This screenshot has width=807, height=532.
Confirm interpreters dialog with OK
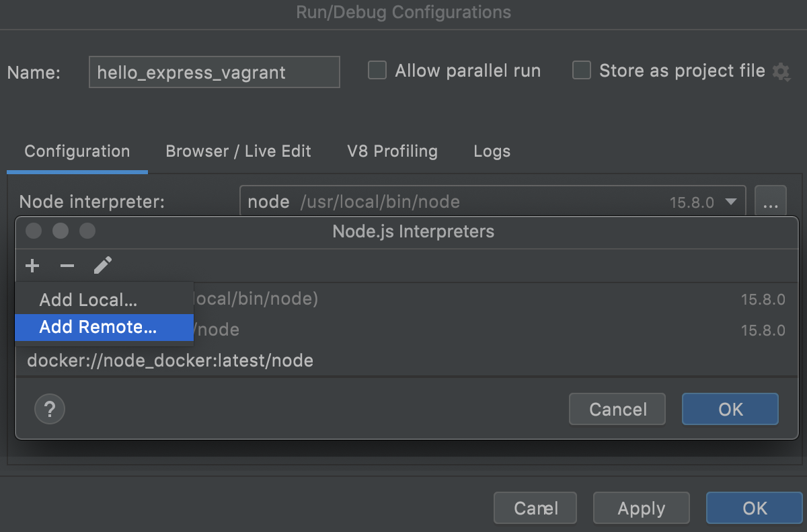[730, 409]
